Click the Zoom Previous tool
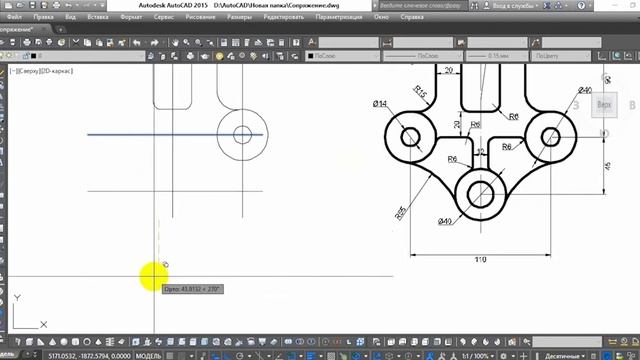The image size is (640, 360). click(210, 42)
